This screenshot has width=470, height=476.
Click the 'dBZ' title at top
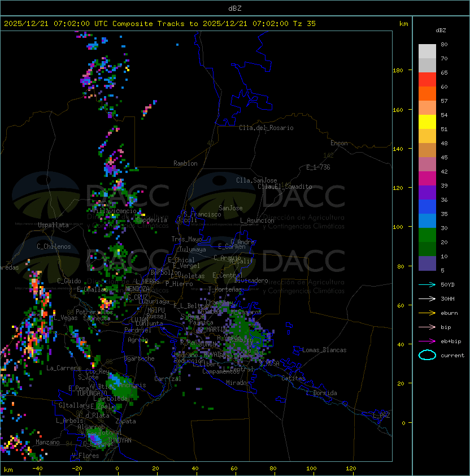[235, 8]
